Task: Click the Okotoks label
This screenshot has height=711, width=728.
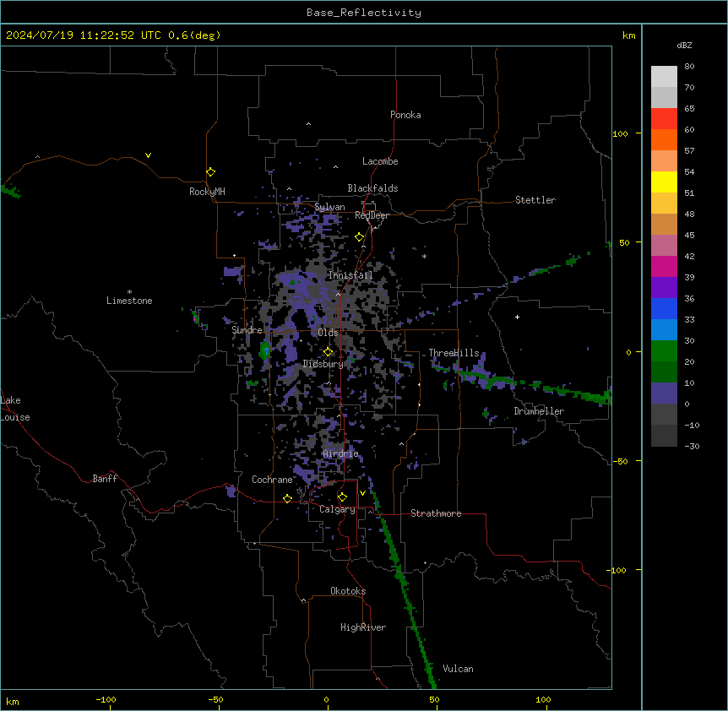Action: [x=348, y=591]
